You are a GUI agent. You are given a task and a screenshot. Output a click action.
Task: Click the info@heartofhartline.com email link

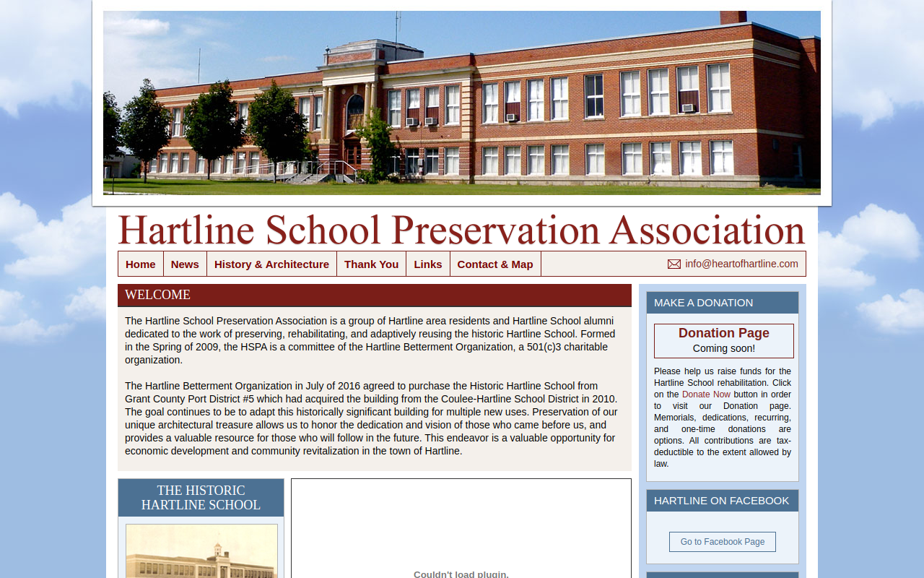[x=741, y=264]
